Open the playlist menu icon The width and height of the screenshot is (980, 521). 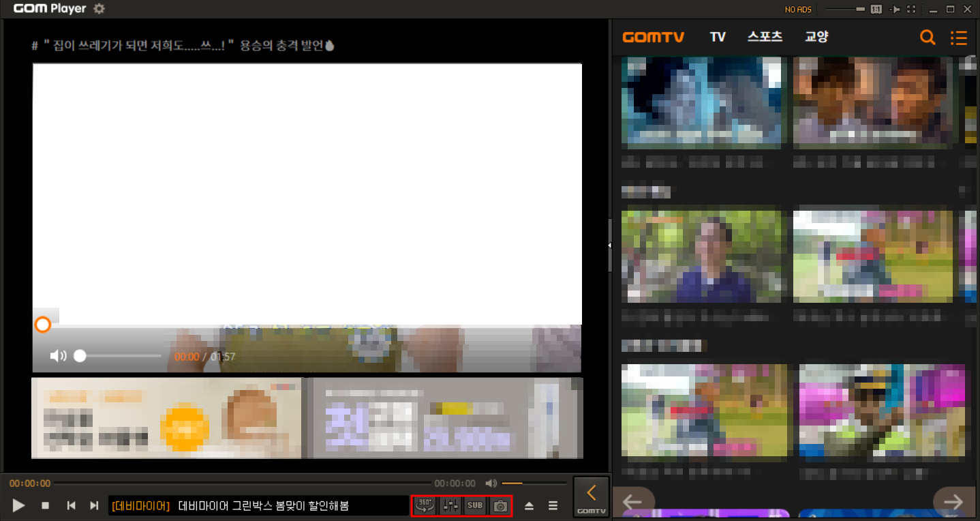tap(553, 505)
